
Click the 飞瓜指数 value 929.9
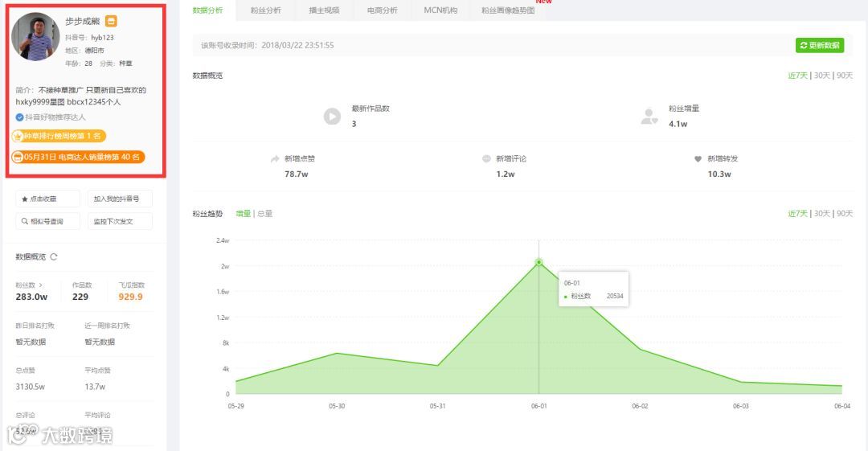131,297
